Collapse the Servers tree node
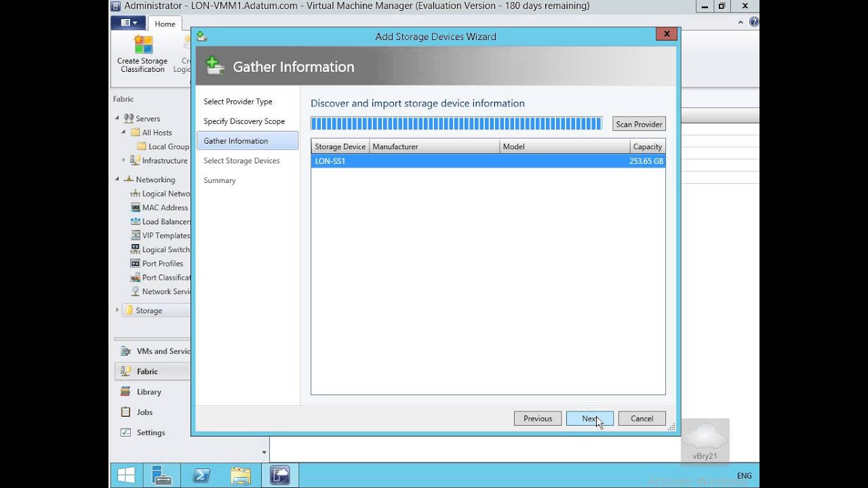This screenshot has height=488, width=868. (x=117, y=118)
